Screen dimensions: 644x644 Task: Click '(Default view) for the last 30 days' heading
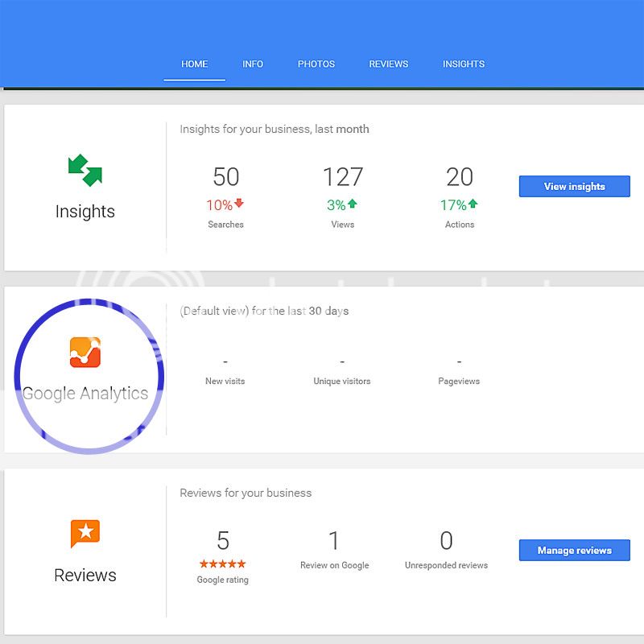pyautogui.click(x=264, y=311)
